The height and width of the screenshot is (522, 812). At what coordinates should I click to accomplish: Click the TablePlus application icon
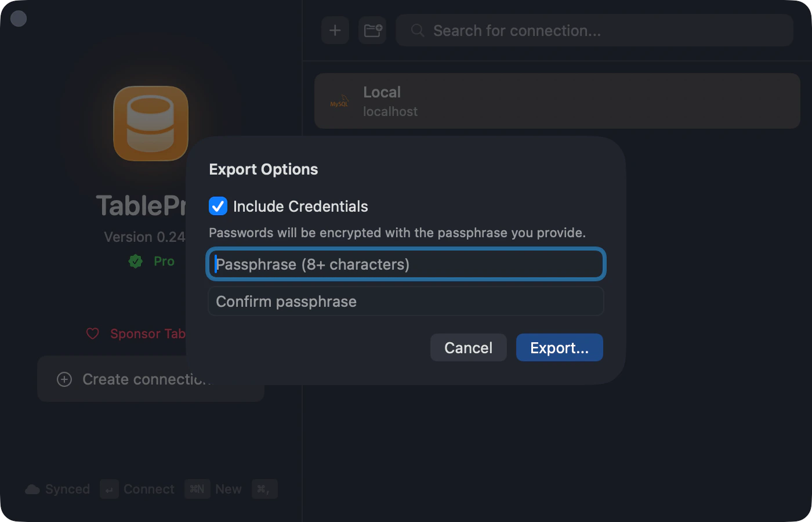coord(150,124)
